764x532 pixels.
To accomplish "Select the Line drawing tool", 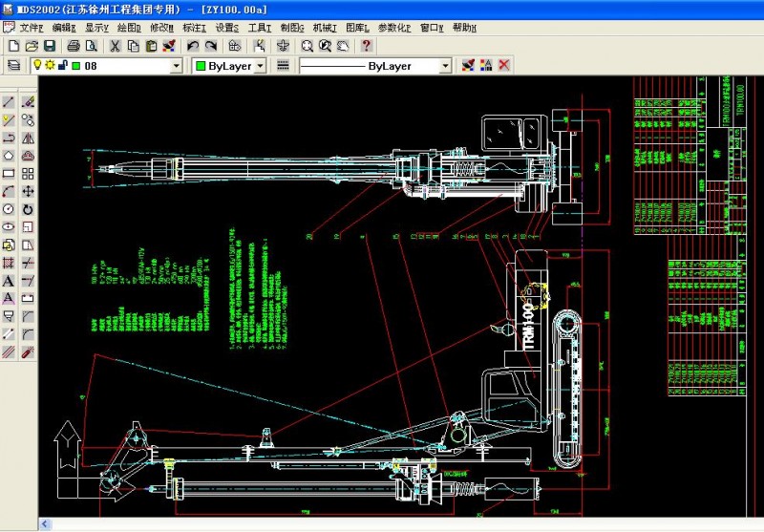I will pos(9,102).
